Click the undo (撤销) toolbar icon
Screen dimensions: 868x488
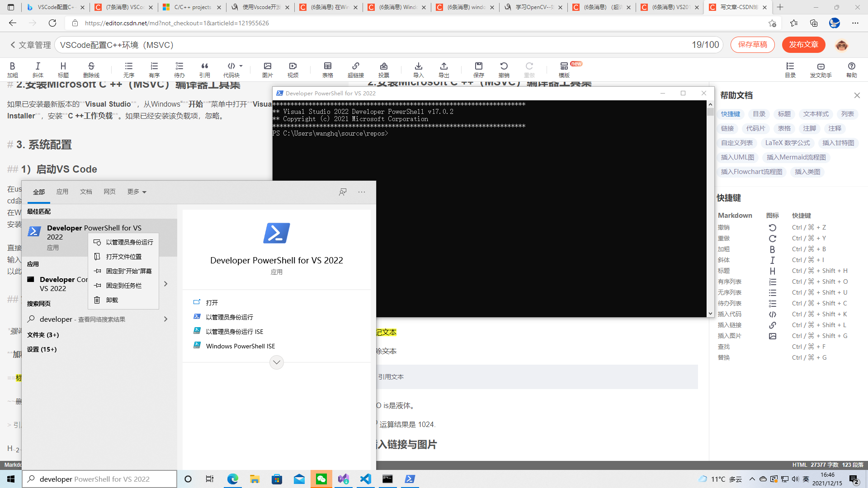tap(504, 70)
